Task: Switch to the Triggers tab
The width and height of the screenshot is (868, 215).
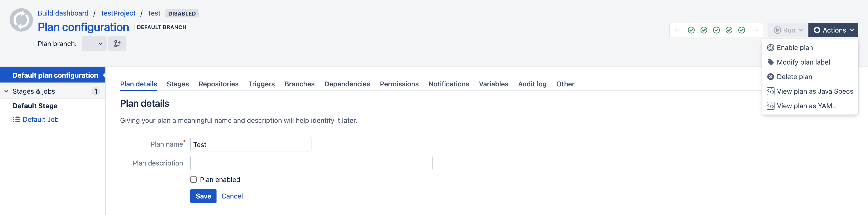Action: [x=261, y=84]
